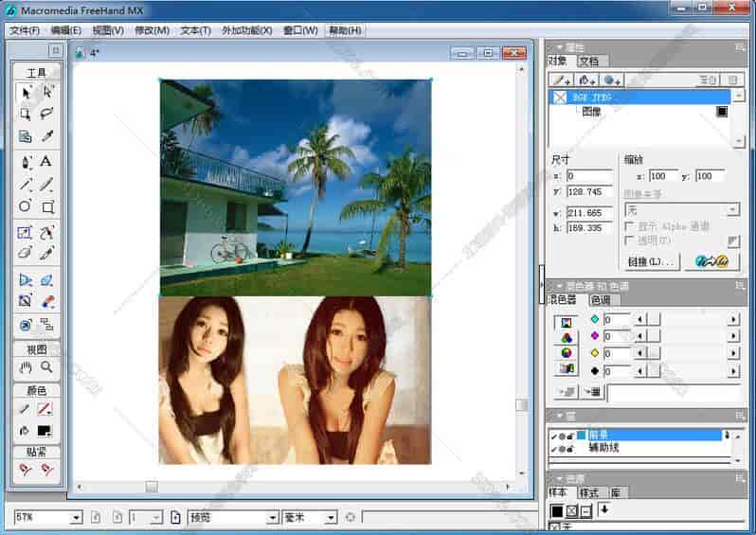
Task: Choose the Eyedropper tool
Action: 45,136
